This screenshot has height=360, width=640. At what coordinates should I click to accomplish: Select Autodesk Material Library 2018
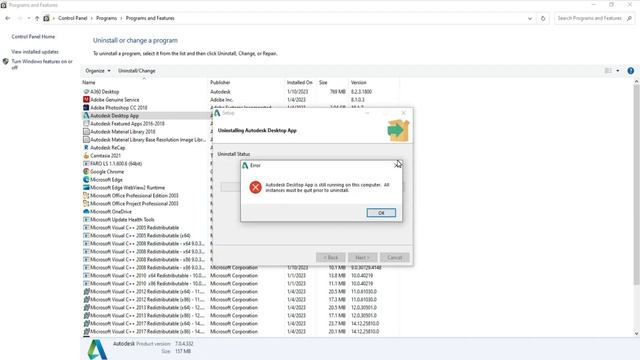point(122,132)
